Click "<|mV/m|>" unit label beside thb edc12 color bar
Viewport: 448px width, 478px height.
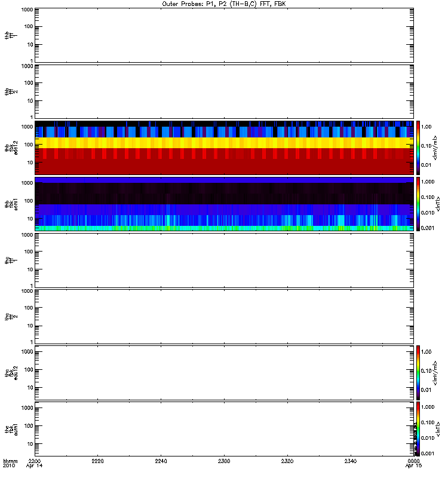point(435,148)
